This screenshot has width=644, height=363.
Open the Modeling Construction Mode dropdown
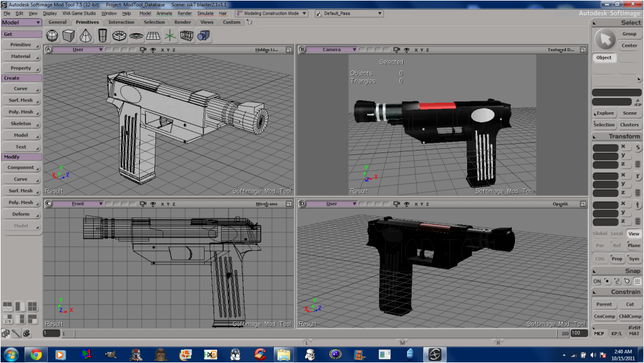272,13
